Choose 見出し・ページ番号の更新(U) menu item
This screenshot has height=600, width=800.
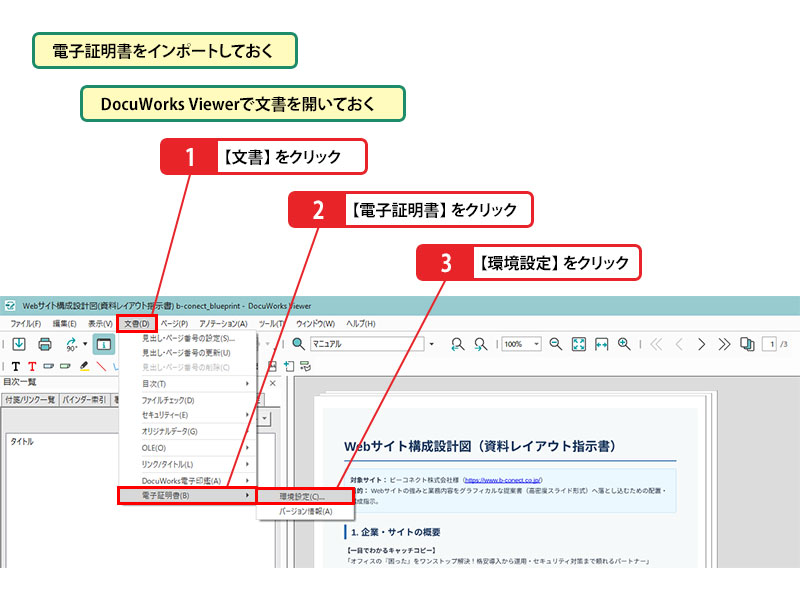click(188, 353)
